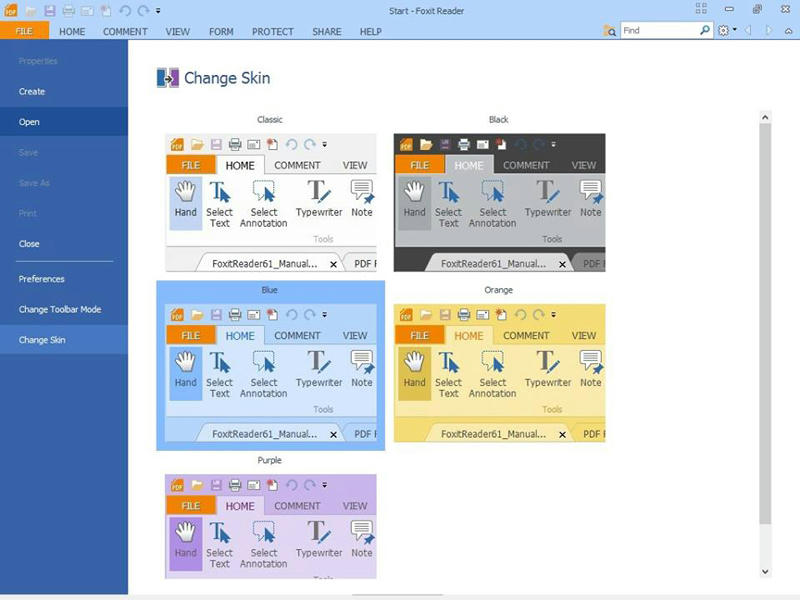800x600 pixels.
Task: Click the Email envelope icon in quick access toolbar
Action: tap(87, 11)
